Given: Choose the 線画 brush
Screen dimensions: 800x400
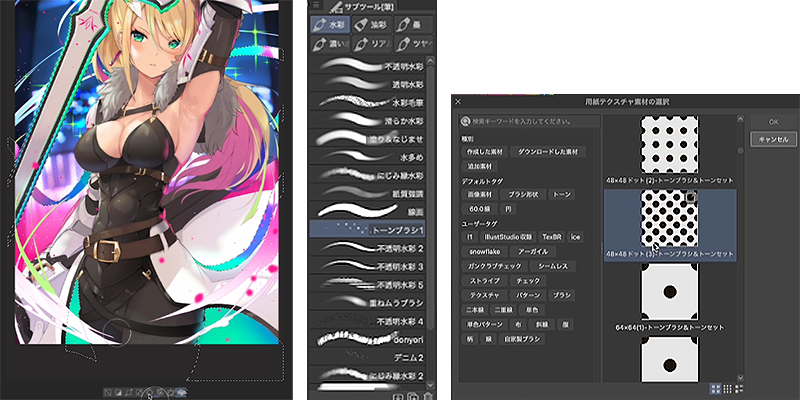Looking at the screenshot, I should coord(367,212).
